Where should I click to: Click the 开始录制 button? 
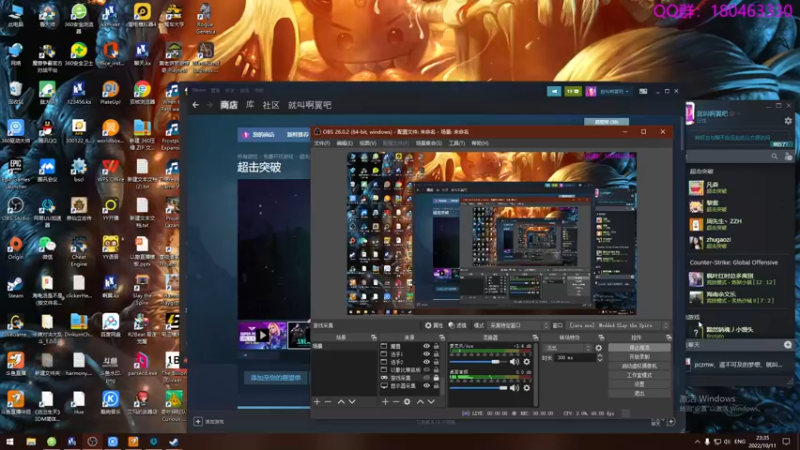[x=639, y=357]
